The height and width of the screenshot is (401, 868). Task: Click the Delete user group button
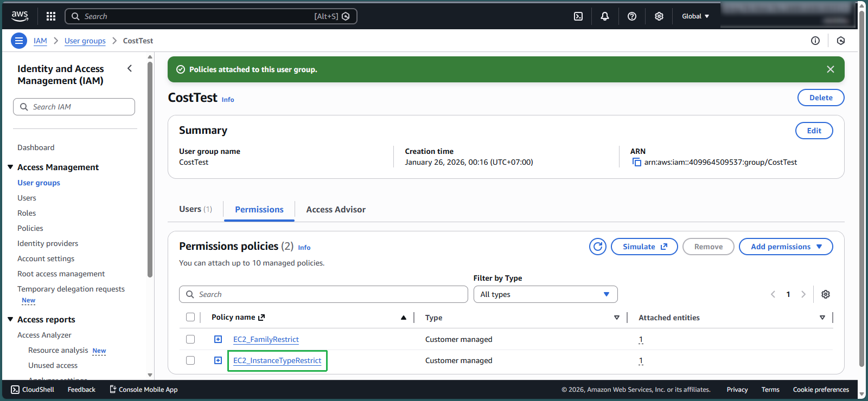(820, 98)
